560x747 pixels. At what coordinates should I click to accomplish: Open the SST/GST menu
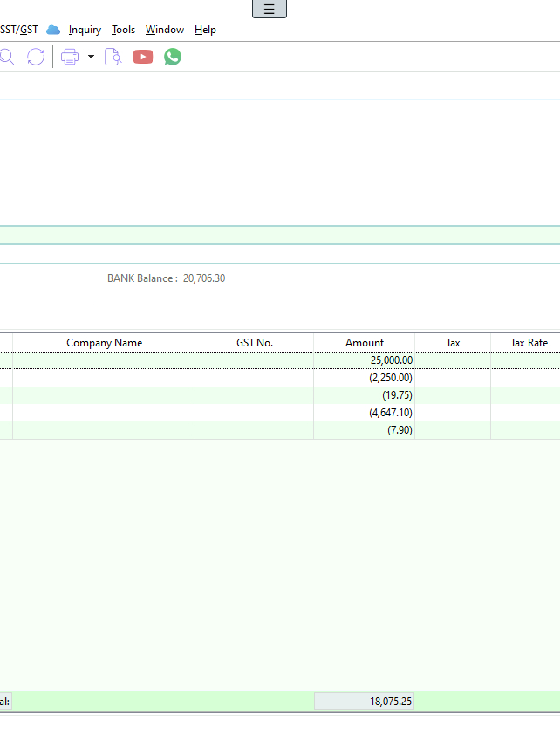(x=18, y=30)
